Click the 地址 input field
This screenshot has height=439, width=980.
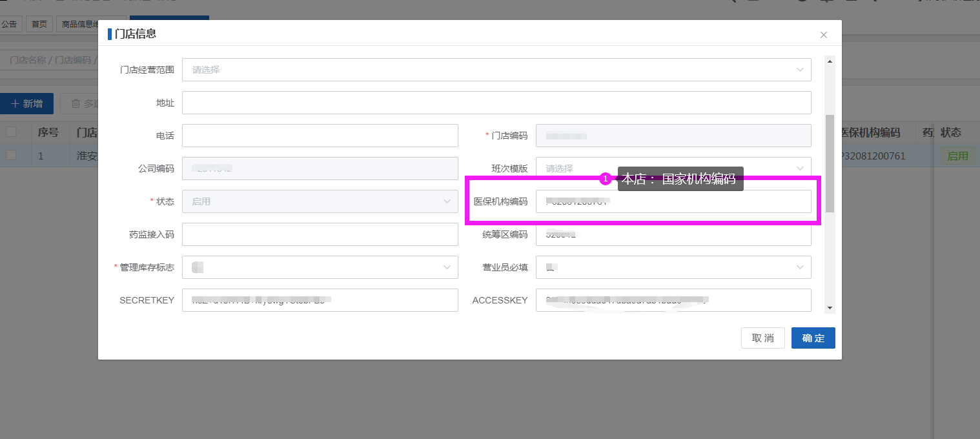pyautogui.click(x=496, y=103)
